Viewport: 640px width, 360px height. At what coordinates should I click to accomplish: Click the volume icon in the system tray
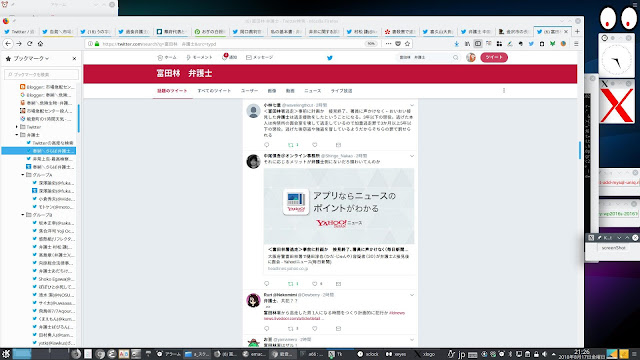tap(544, 354)
